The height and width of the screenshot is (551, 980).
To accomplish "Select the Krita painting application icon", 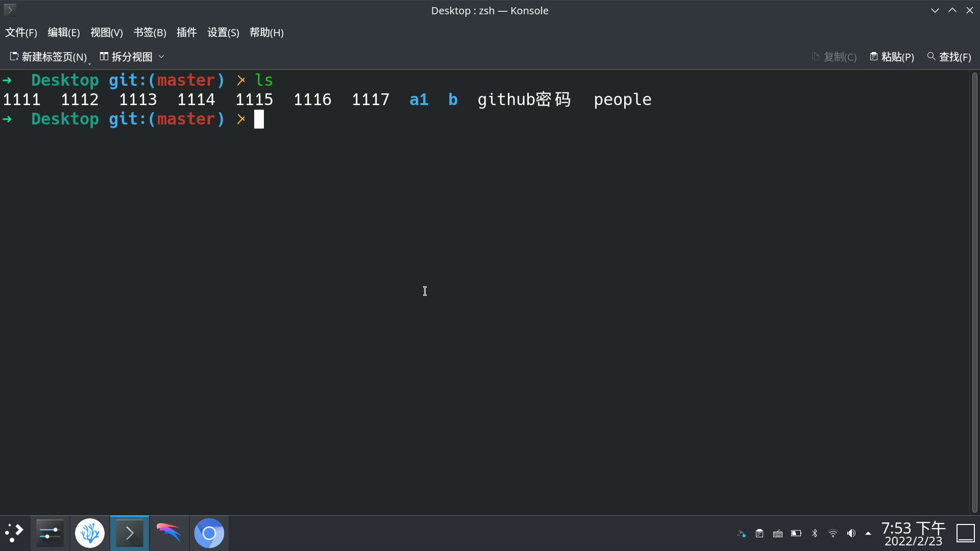I will click(169, 532).
